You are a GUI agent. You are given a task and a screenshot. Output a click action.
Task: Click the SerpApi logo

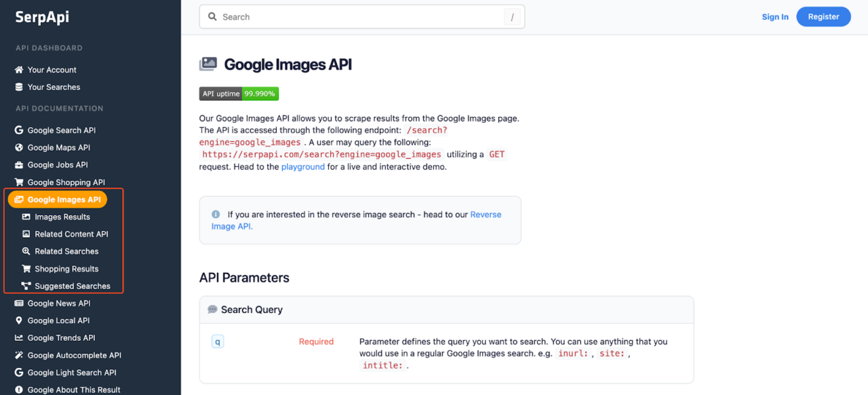(x=42, y=18)
